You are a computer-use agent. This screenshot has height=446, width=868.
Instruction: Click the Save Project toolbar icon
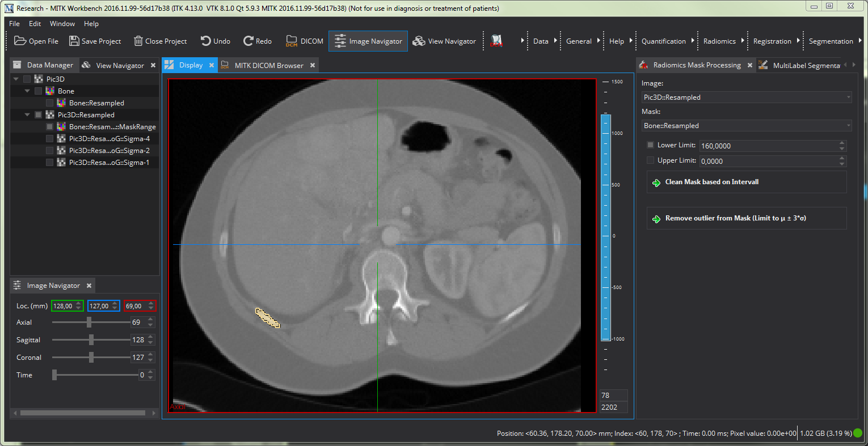coord(74,41)
